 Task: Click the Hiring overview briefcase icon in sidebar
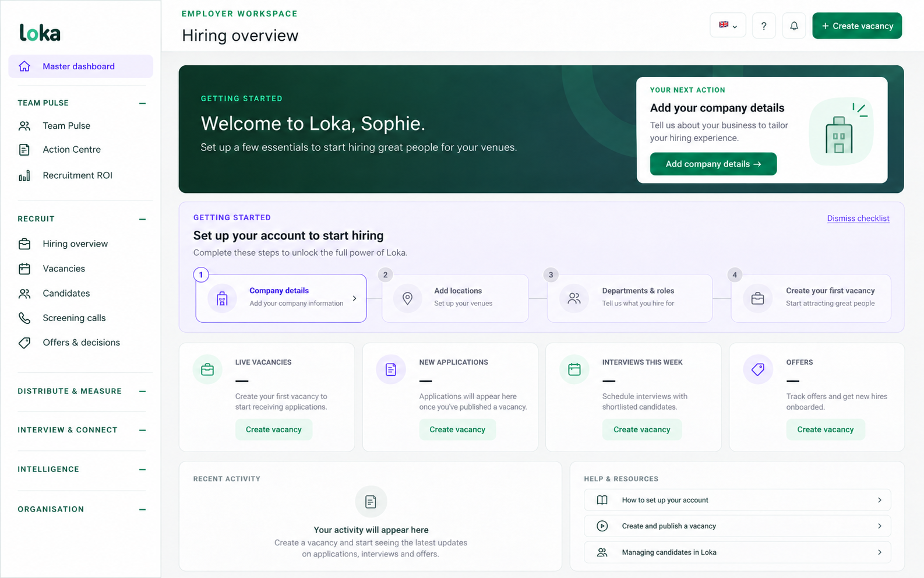[24, 244]
